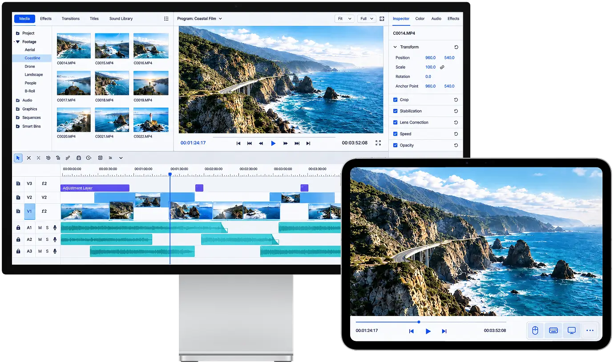614x364 pixels.
Task: Expand the Project folder
Action: [17, 33]
